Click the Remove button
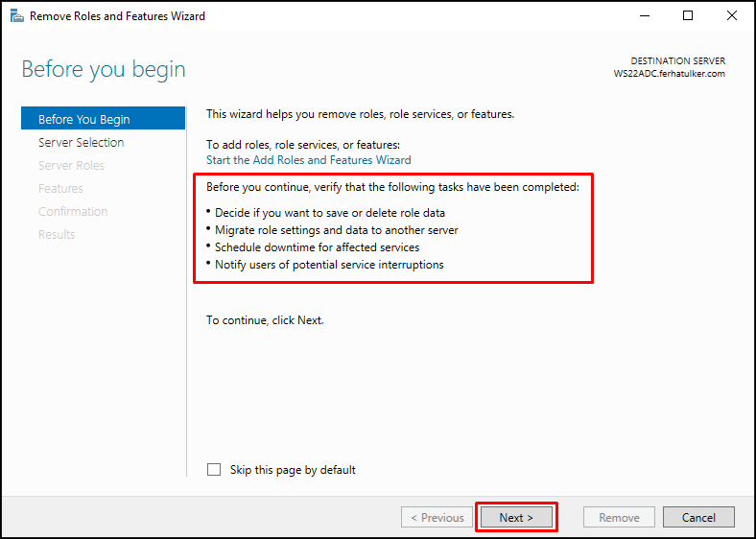Screen dimensions: 756x539 [x=619, y=518]
